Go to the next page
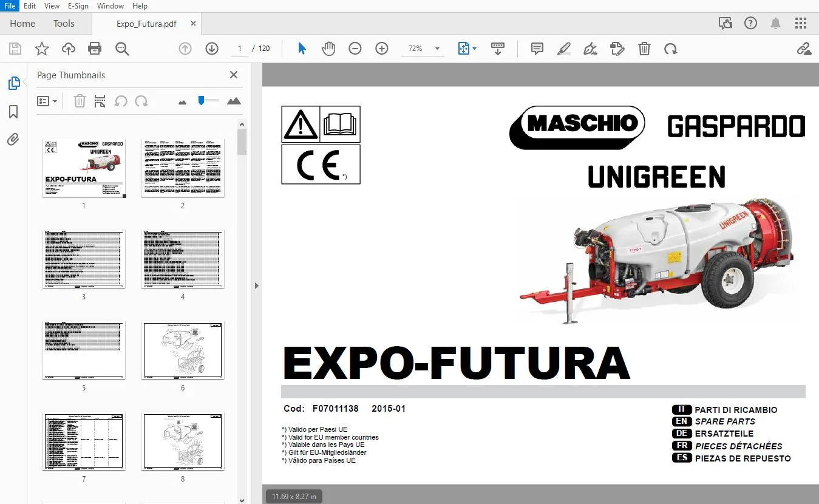This screenshot has height=504, width=819. 212,49
